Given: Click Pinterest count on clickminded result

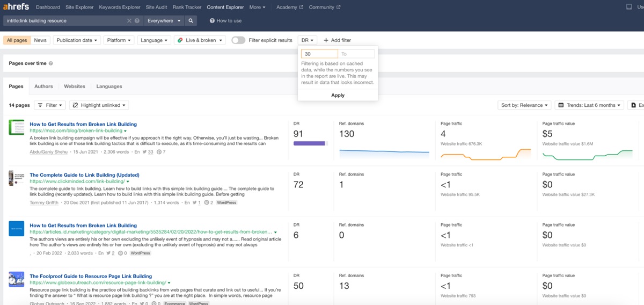Looking at the screenshot, I should tap(208, 202).
